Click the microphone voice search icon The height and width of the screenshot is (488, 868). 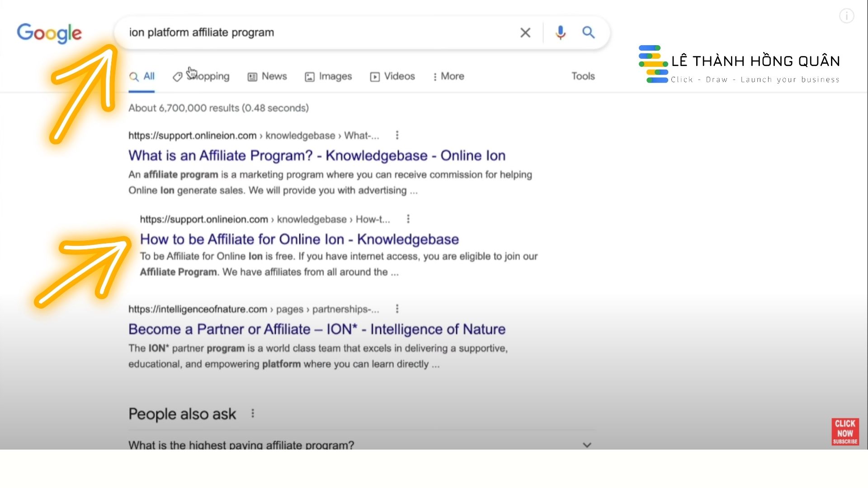[x=561, y=33]
